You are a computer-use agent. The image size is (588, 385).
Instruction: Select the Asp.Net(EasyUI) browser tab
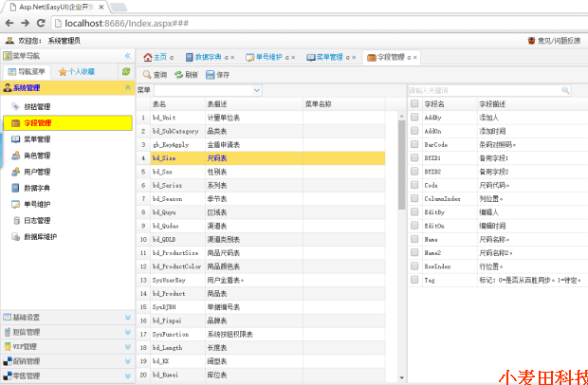click(56, 7)
